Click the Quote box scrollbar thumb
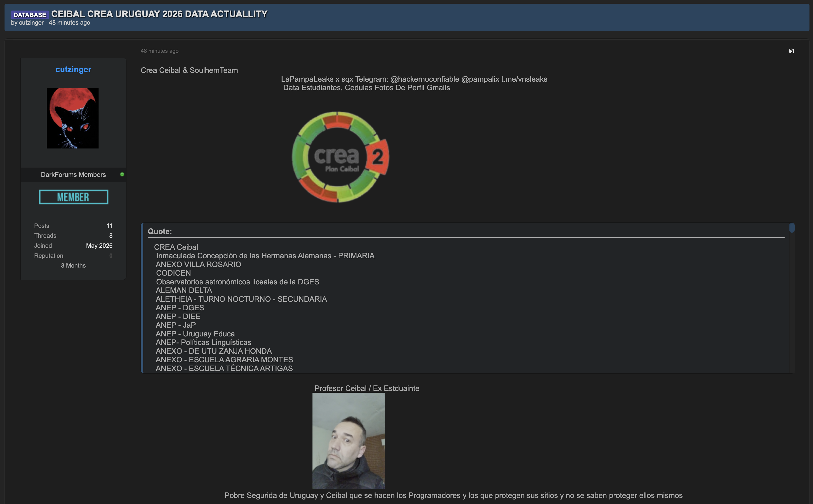This screenshot has width=813, height=504. (x=792, y=228)
